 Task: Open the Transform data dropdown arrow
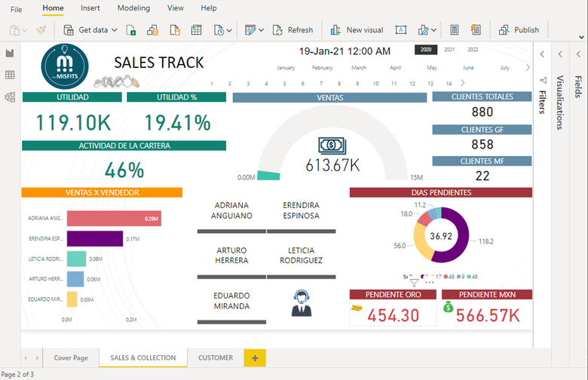tap(261, 30)
